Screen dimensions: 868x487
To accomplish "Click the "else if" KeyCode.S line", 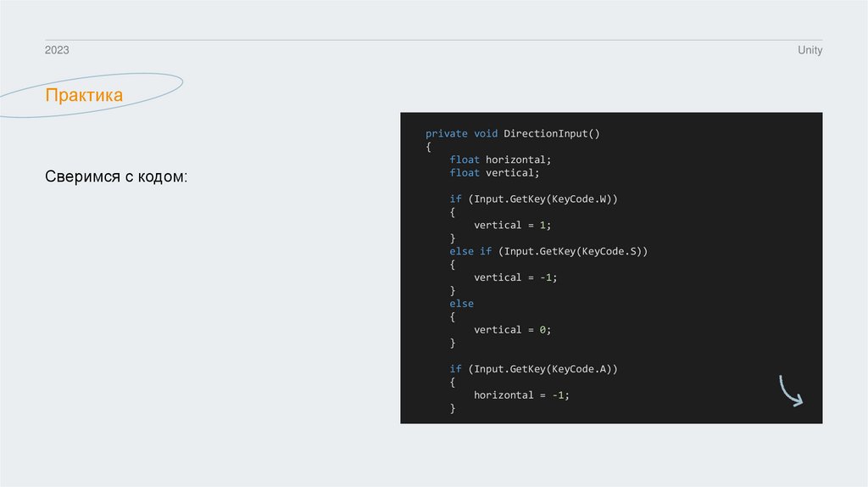I will (x=548, y=251).
